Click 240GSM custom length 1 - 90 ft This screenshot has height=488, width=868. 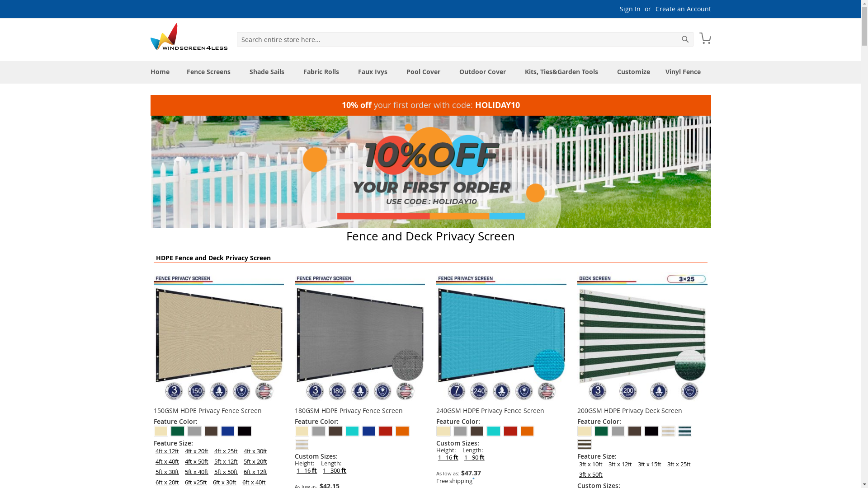tap(474, 457)
